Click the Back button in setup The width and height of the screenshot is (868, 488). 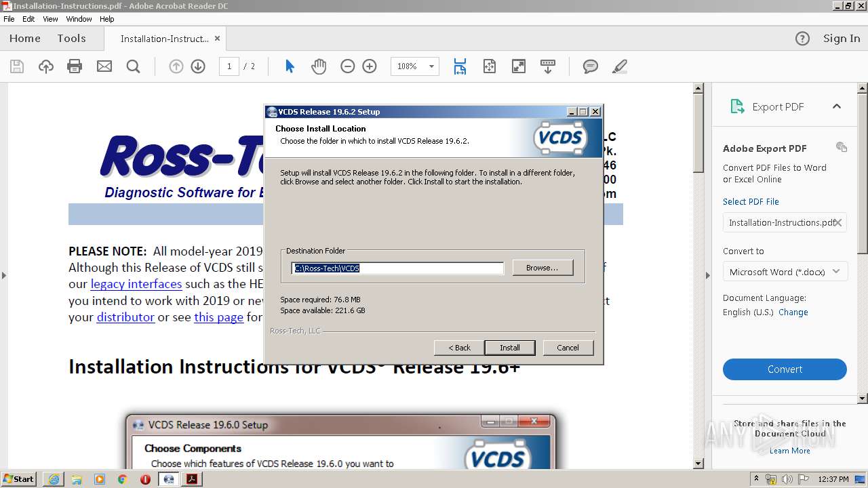[x=459, y=348]
